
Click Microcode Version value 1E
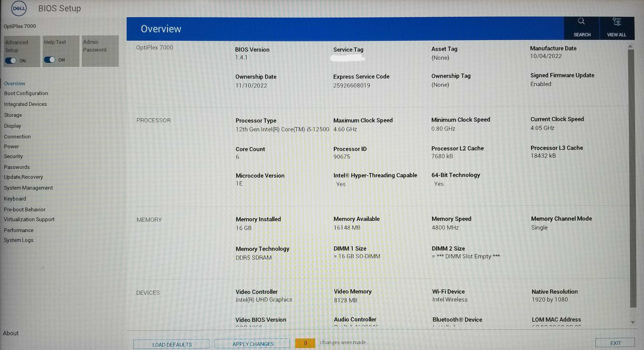click(x=239, y=183)
